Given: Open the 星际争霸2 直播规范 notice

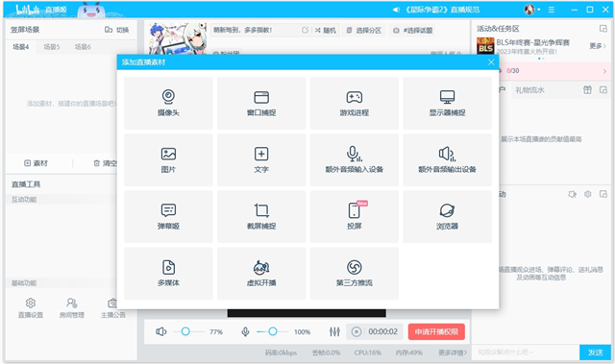Looking at the screenshot, I should (x=436, y=10).
